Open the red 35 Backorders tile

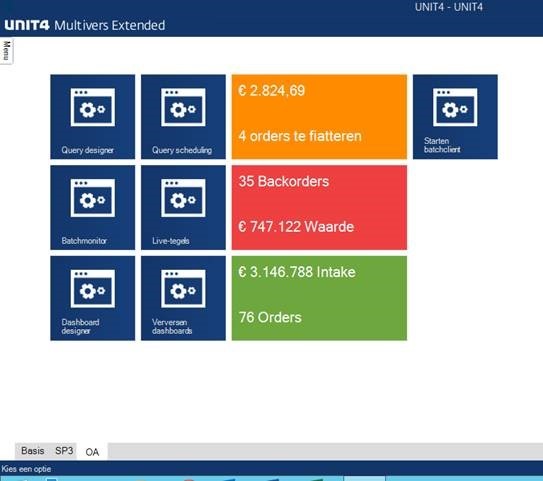(x=319, y=207)
